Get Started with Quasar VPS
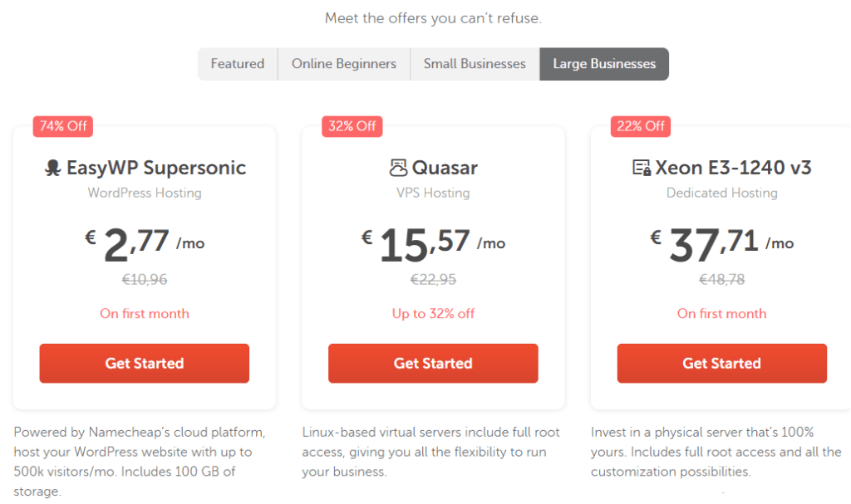Viewport: 851px width, 504px height. (433, 364)
